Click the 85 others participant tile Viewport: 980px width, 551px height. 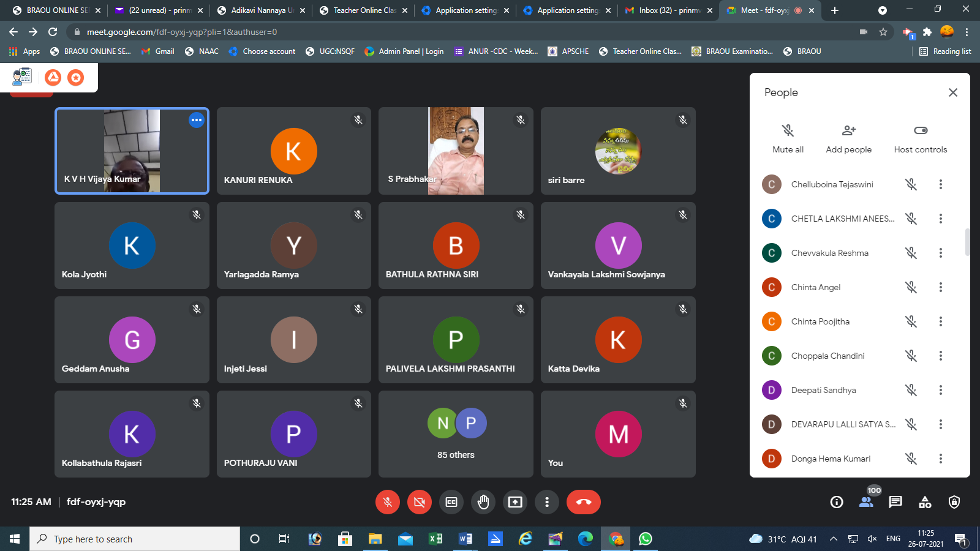[456, 434]
